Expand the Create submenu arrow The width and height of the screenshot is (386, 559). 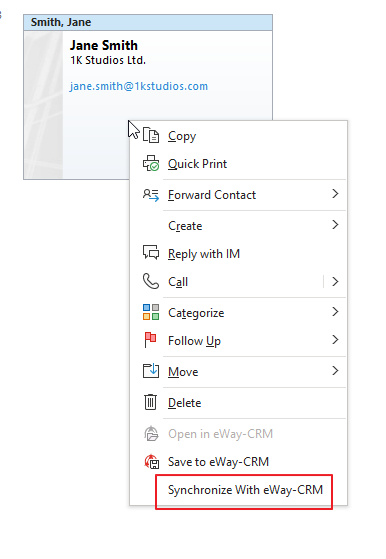(x=335, y=225)
